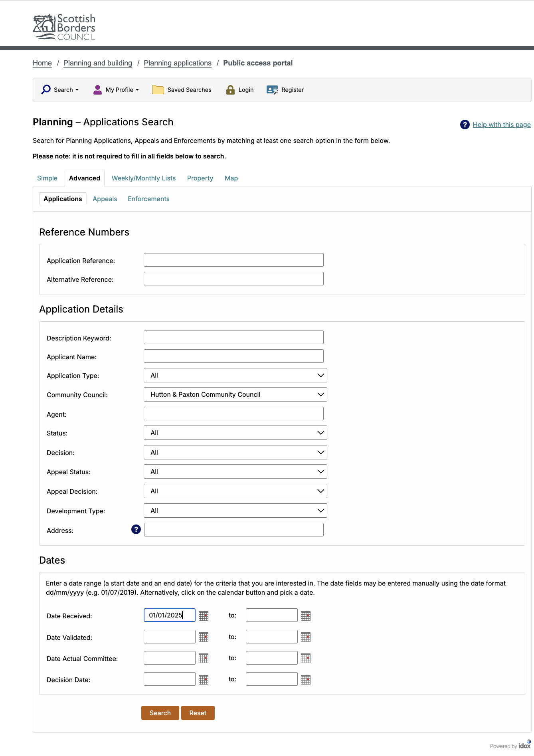Open calendar picker for Date Received end
This screenshot has height=756, width=534.
306,616
